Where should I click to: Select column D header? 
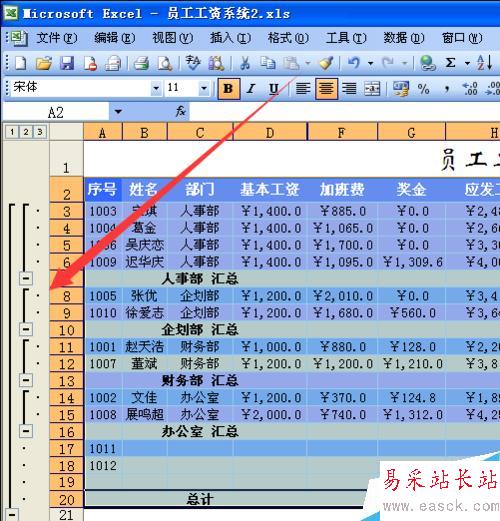(270, 132)
